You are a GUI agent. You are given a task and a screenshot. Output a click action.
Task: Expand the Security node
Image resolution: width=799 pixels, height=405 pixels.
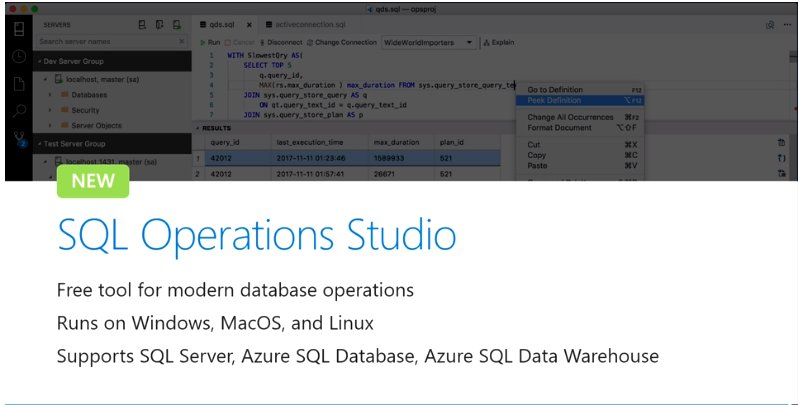(x=50, y=110)
